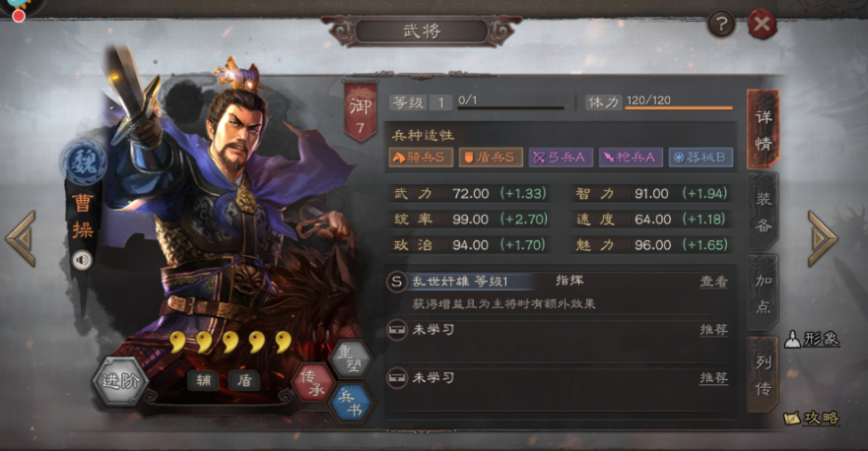Select the 弓兵A troop aptitude badge
Image resolution: width=868 pixels, height=451 pixels.
(x=561, y=158)
